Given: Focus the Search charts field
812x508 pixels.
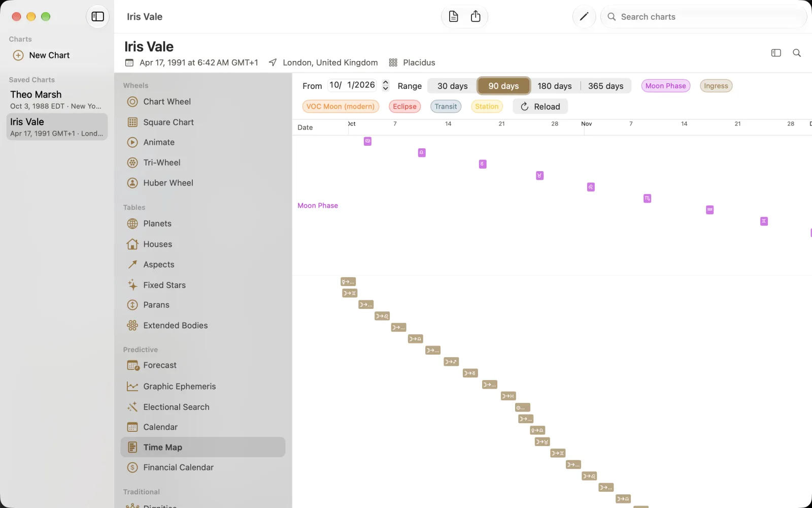Looking at the screenshot, I should [704, 17].
